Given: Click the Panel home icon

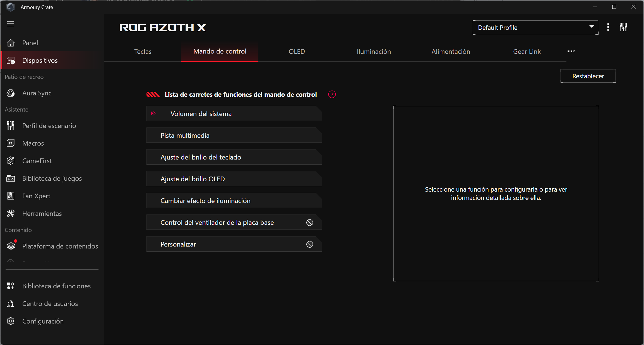Looking at the screenshot, I should pyautogui.click(x=11, y=43).
